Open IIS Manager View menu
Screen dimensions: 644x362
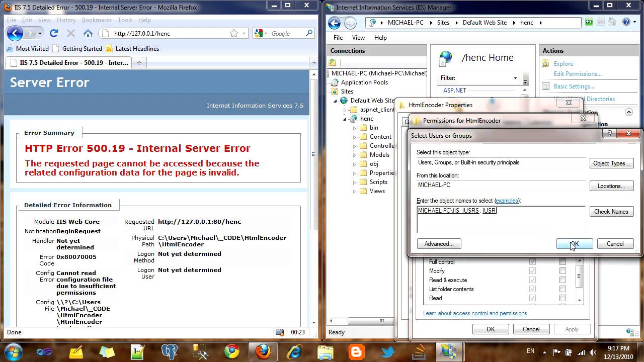click(358, 38)
